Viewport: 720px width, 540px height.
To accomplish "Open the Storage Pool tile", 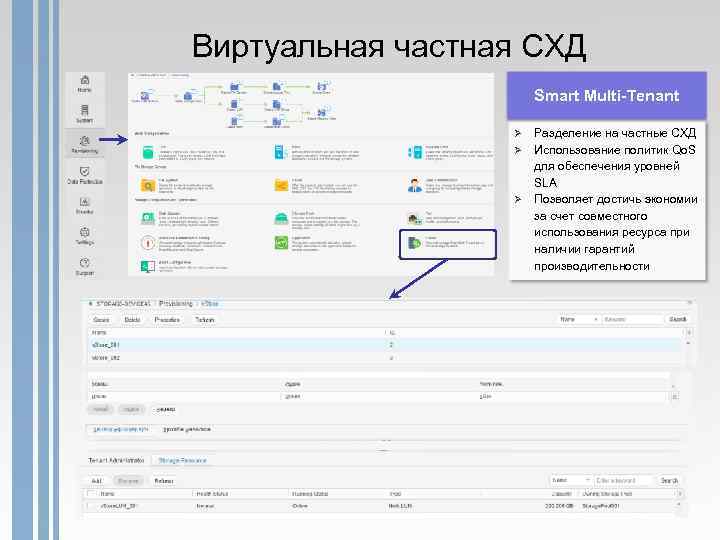I will click(x=317, y=219).
